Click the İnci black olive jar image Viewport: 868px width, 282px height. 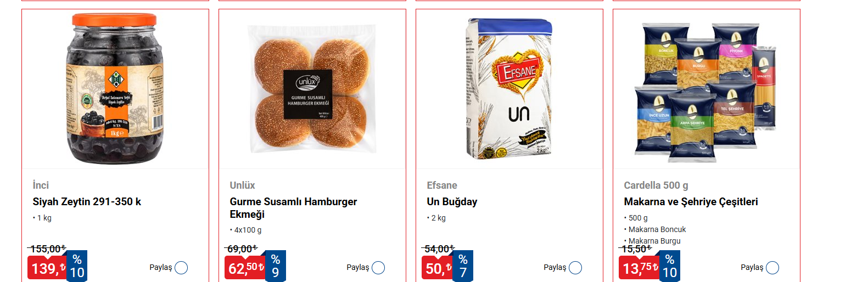(115, 89)
